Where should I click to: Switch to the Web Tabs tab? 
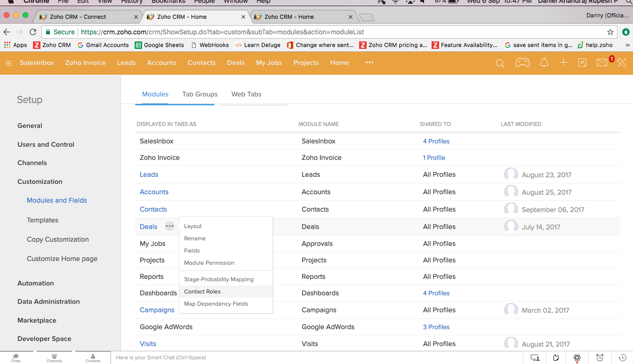(246, 94)
